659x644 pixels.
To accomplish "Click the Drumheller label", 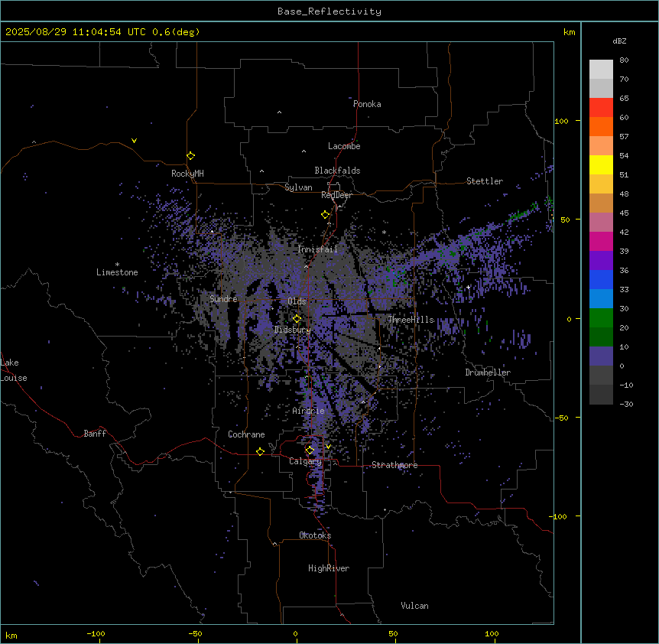I will click(x=488, y=372).
